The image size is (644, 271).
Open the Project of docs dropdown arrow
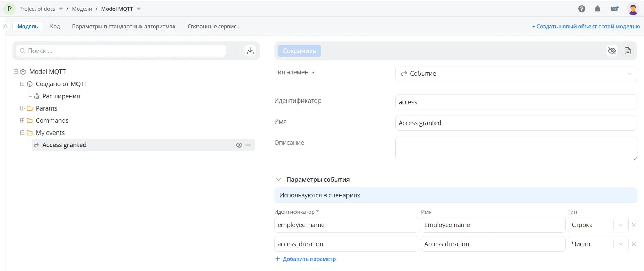61,9
